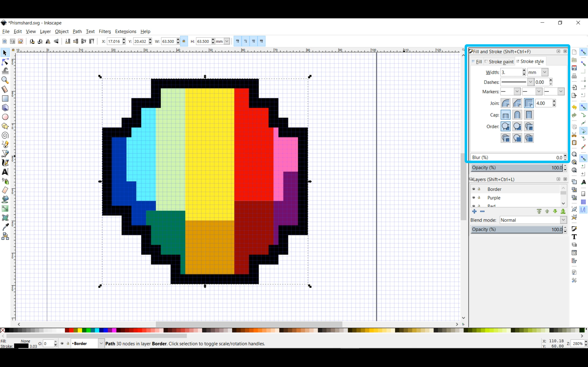
Task: Toggle the lock on the Border layer
Action: [x=479, y=189]
